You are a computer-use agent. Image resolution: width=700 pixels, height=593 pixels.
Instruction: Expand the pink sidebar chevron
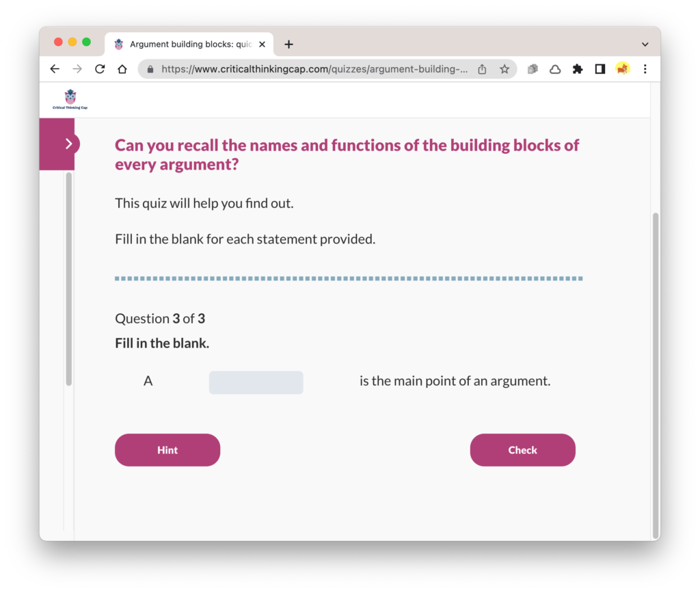[x=69, y=144]
